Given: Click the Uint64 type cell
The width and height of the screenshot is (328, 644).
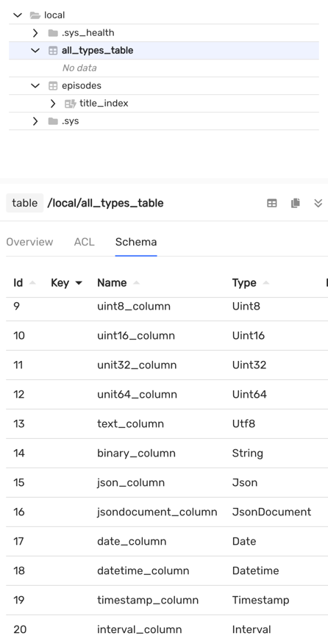Looking at the screenshot, I should pyautogui.click(x=249, y=394).
